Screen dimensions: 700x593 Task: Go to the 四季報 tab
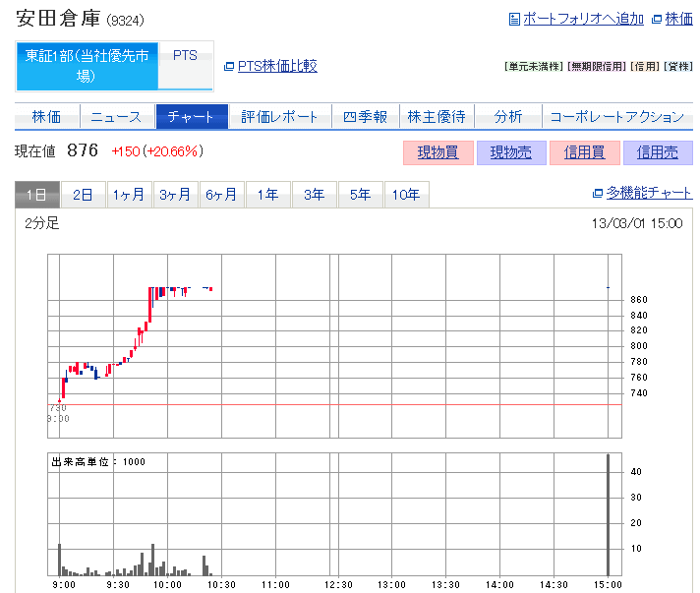(365, 117)
